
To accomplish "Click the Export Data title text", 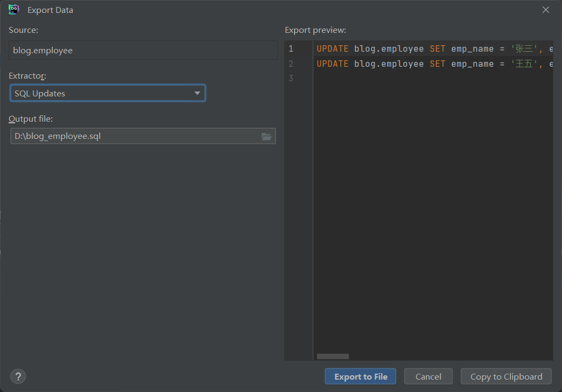I will pos(50,10).
